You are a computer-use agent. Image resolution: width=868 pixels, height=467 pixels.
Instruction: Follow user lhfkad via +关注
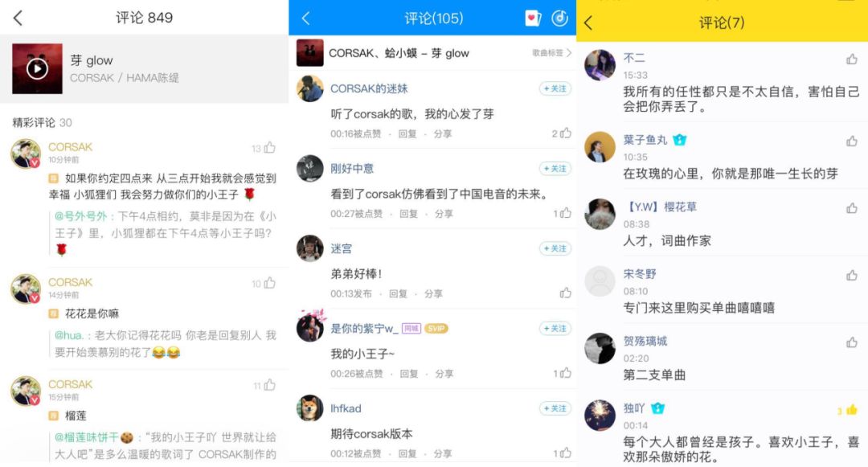pos(555,408)
